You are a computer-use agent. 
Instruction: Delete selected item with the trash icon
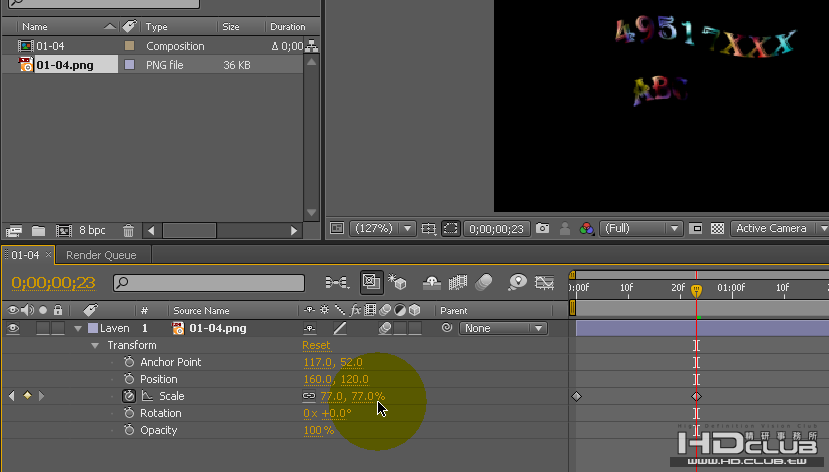coord(128,230)
